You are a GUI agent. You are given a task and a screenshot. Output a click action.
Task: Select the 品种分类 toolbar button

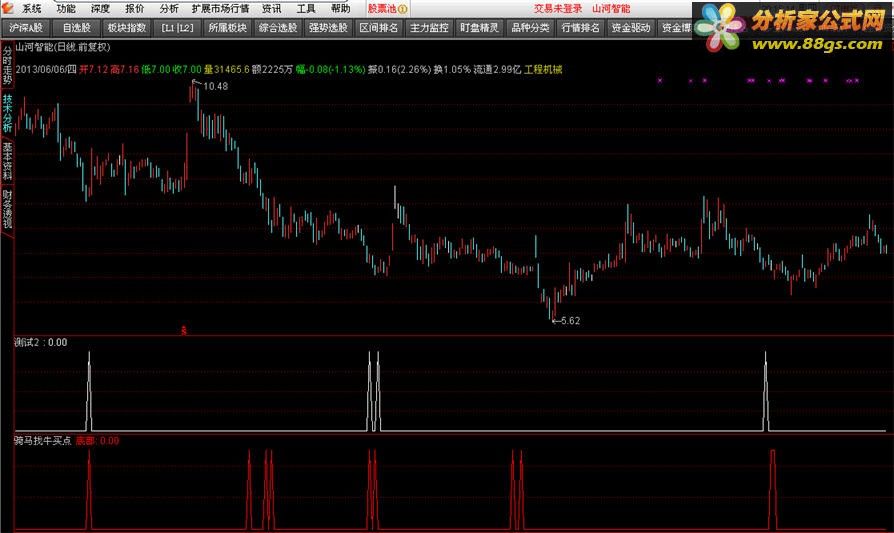[x=530, y=27]
